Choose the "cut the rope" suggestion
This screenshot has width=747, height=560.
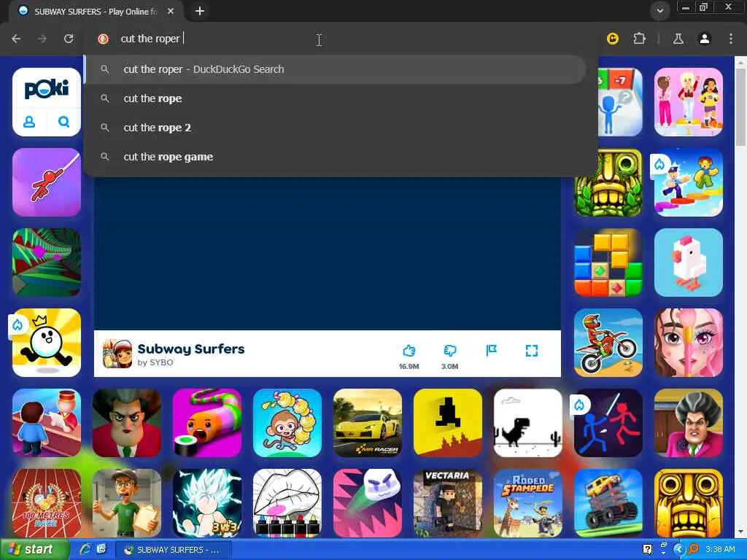[x=336, y=98]
